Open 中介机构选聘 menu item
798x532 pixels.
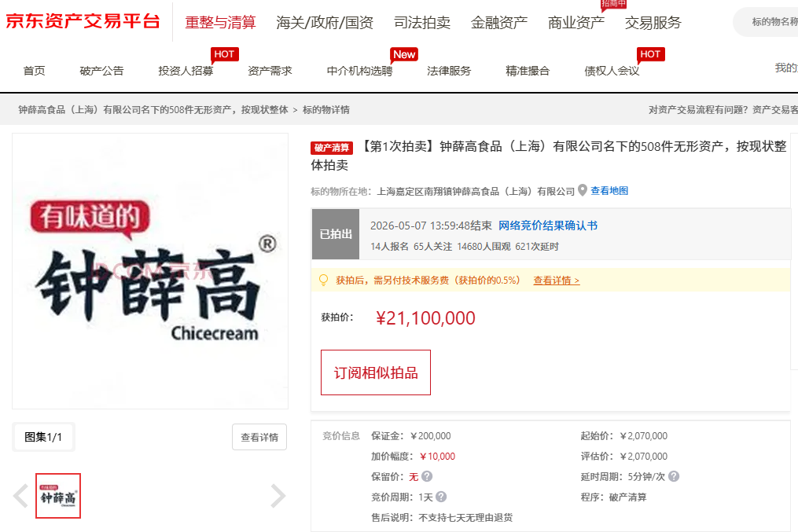pos(360,71)
